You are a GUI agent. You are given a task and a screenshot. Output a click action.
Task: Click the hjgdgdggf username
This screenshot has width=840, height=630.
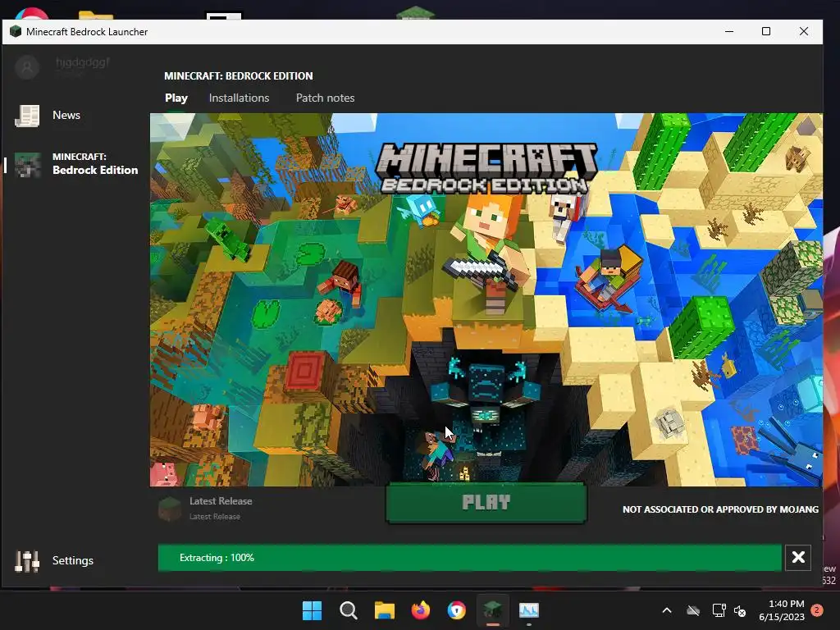[x=83, y=62]
